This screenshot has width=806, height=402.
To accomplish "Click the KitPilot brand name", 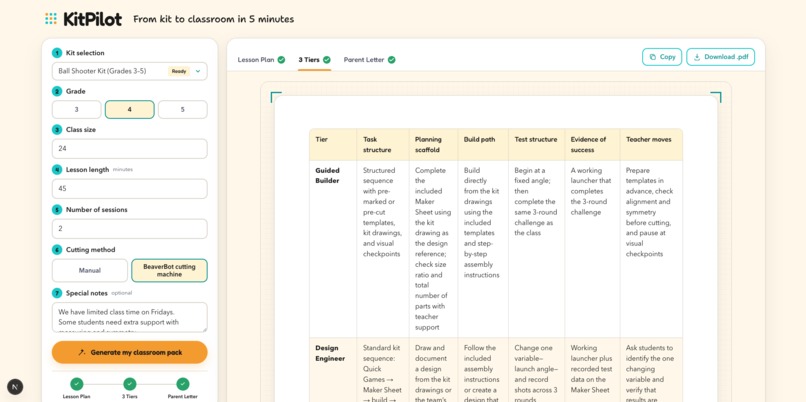I will [x=93, y=20].
